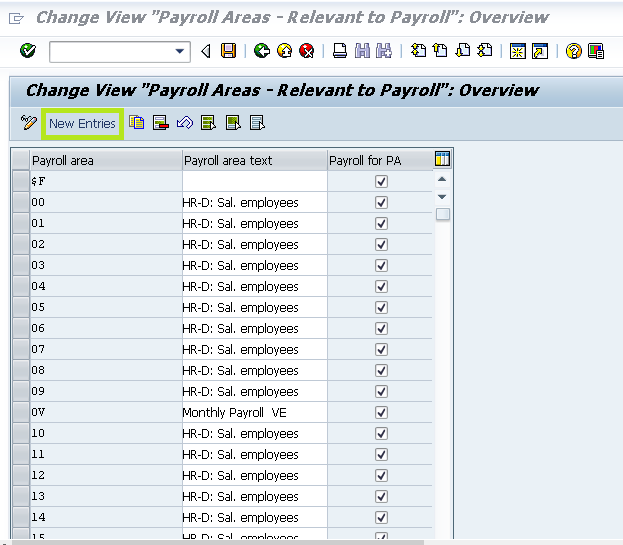Click the Copy As icon
Screen dimensions: 623x545
click(x=137, y=123)
